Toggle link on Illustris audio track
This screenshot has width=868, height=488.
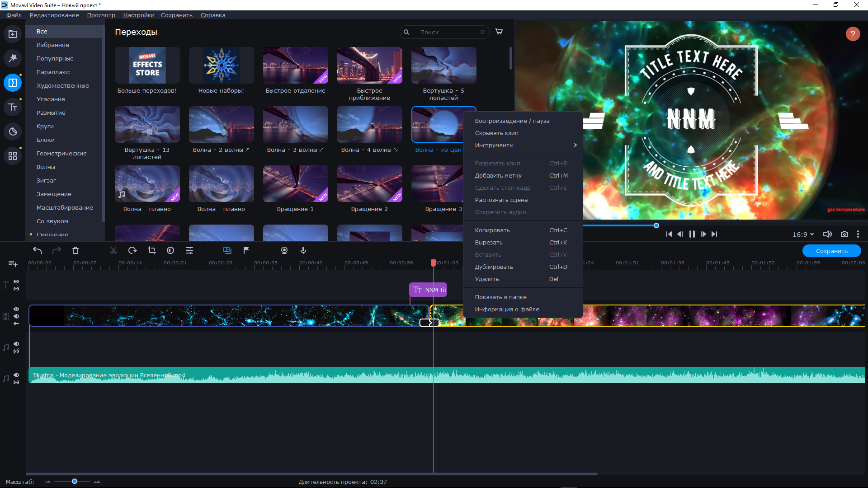tap(16, 382)
